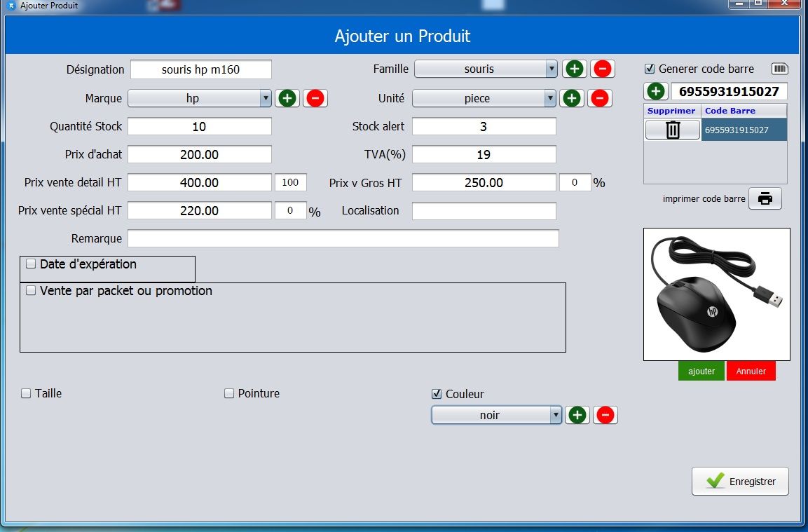The width and height of the screenshot is (808, 532).
Task: Click the Remarque input field
Action: 343,238
